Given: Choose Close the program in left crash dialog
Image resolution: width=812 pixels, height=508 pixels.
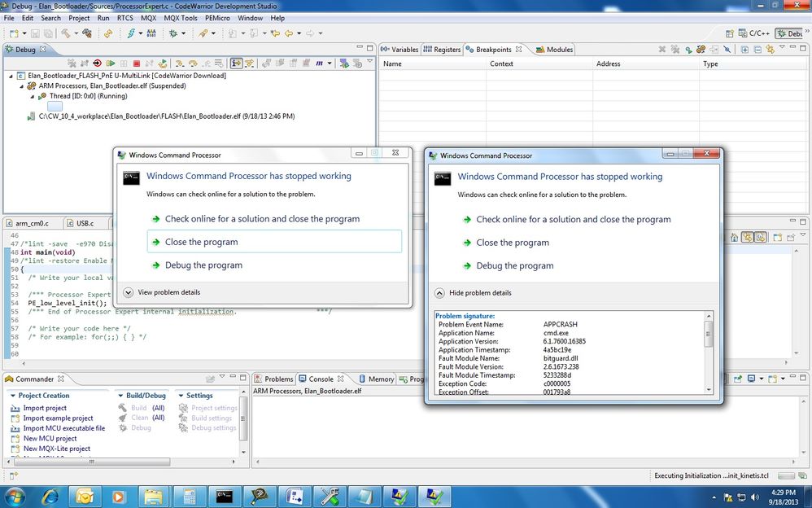Looking at the screenshot, I should tap(274, 242).
